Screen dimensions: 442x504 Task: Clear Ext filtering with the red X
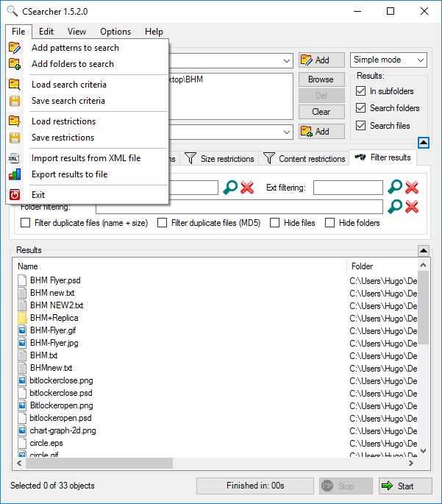(412, 188)
